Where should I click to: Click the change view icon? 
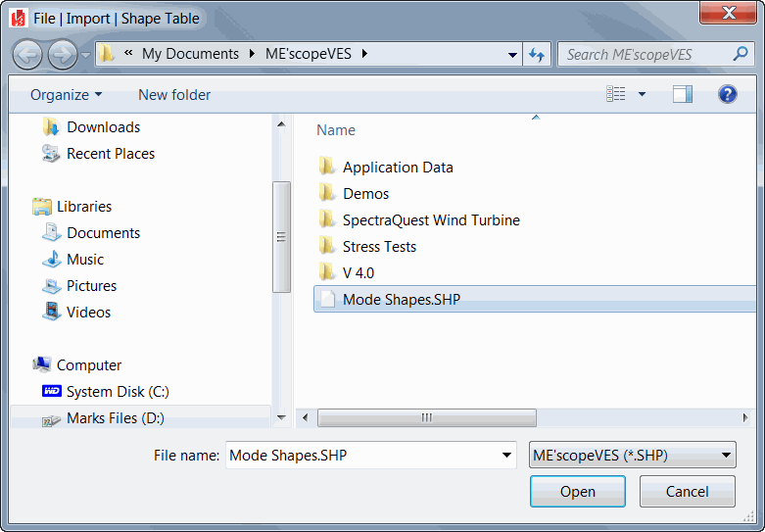(616, 94)
